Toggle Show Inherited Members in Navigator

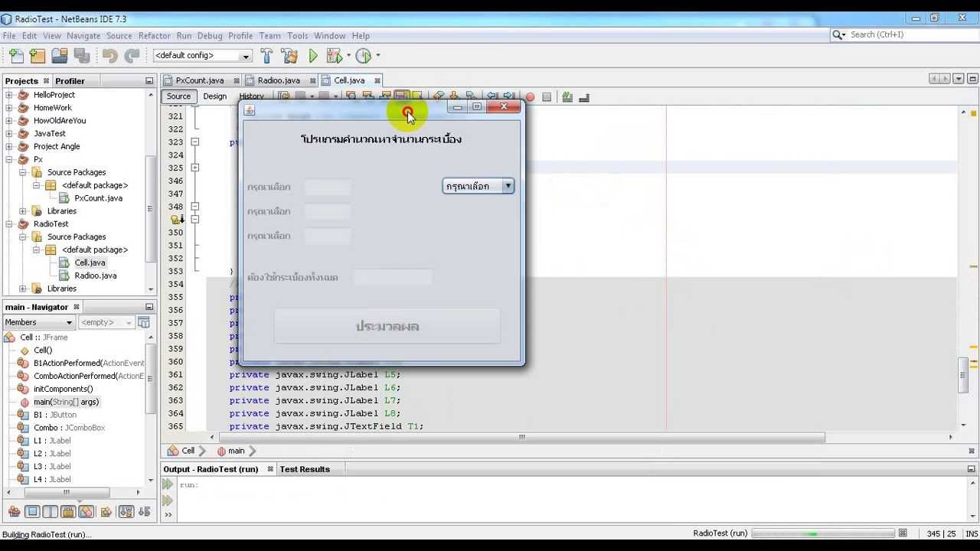point(14,512)
